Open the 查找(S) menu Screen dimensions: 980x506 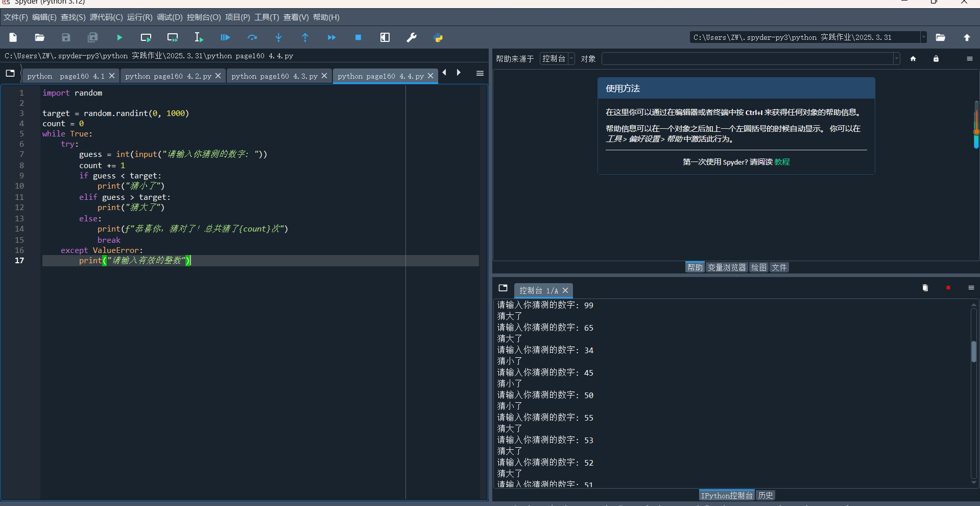[x=73, y=17]
